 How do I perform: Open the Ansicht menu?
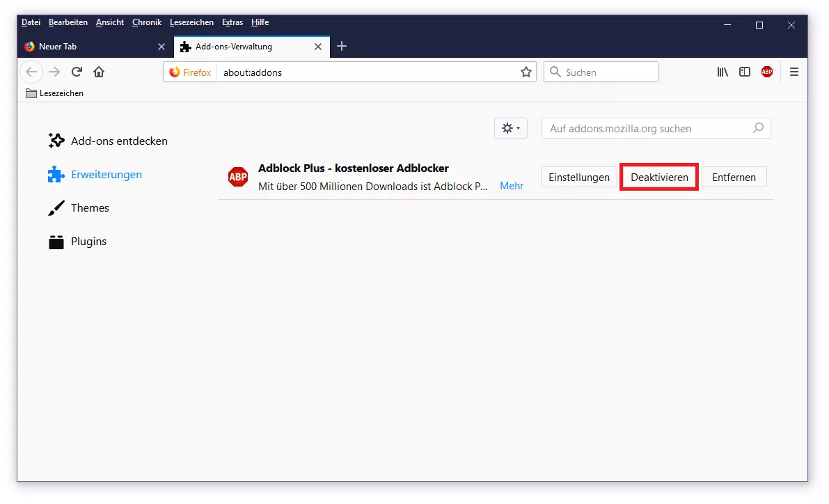click(x=109, y=22)
